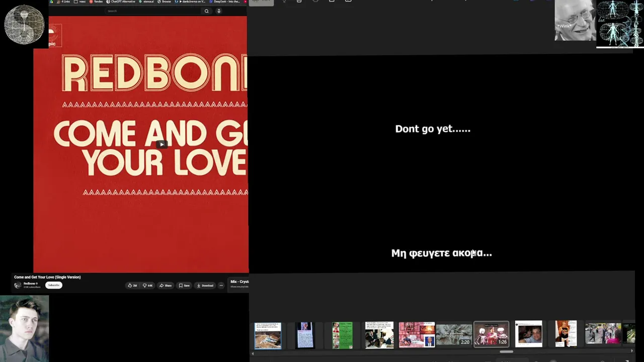Click the voice search microphone icon

tap(219, 11)
